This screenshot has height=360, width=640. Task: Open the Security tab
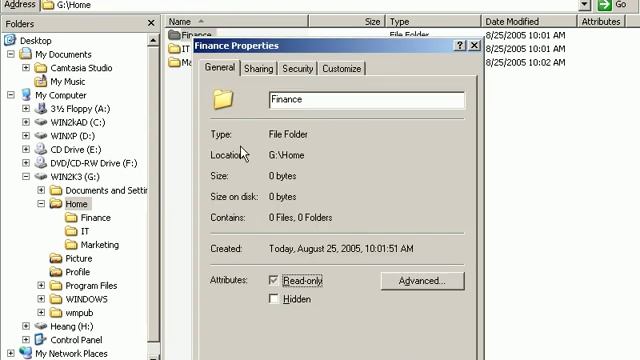coord(298,69)
